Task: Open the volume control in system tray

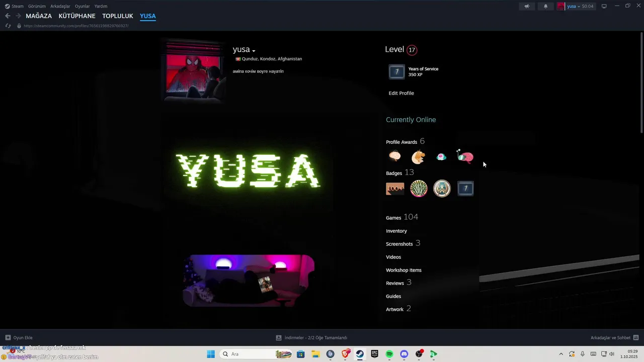Action: coord(612,354)
